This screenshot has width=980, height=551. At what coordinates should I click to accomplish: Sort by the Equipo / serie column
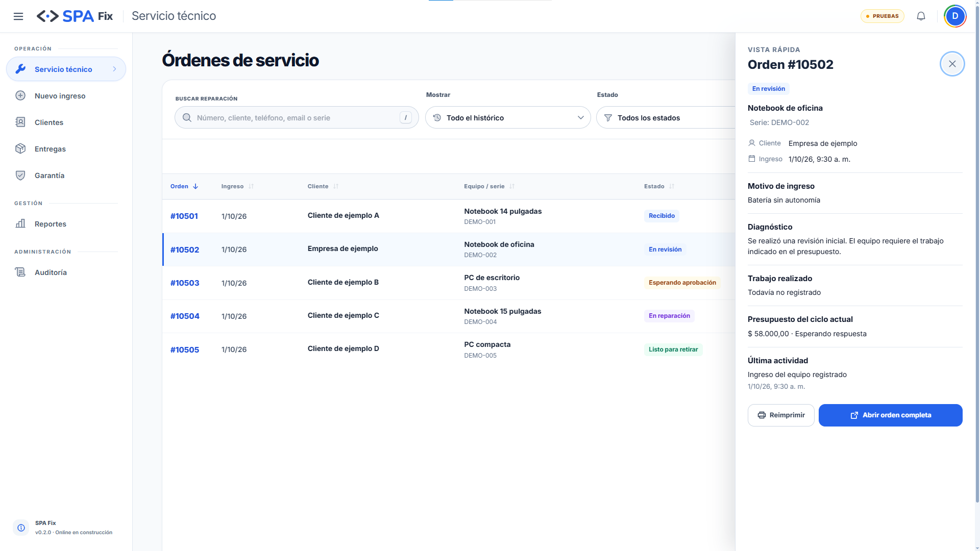click(489, 186)
